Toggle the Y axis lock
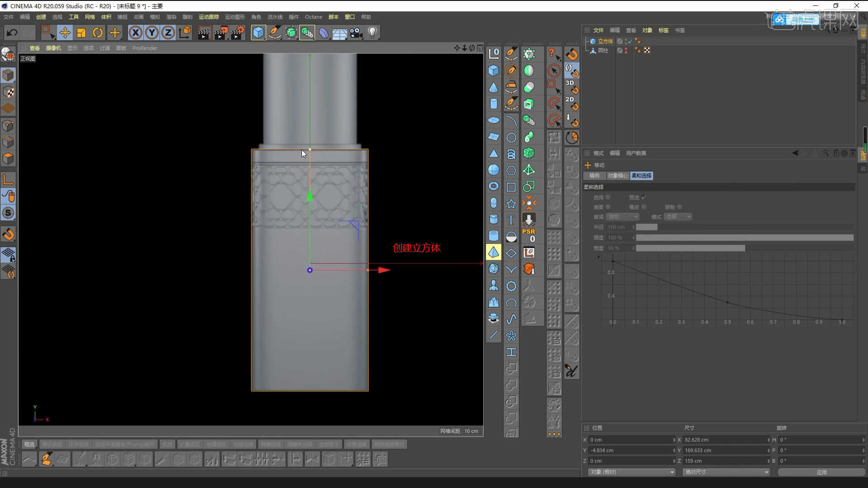This screenshot has height=488, width=868. pos(152,33)
